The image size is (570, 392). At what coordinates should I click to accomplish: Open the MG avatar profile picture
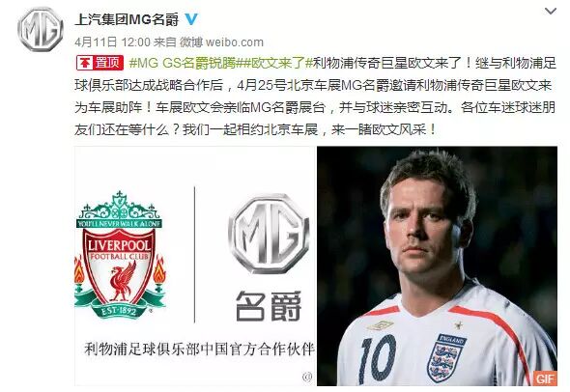tap(41, 29)
